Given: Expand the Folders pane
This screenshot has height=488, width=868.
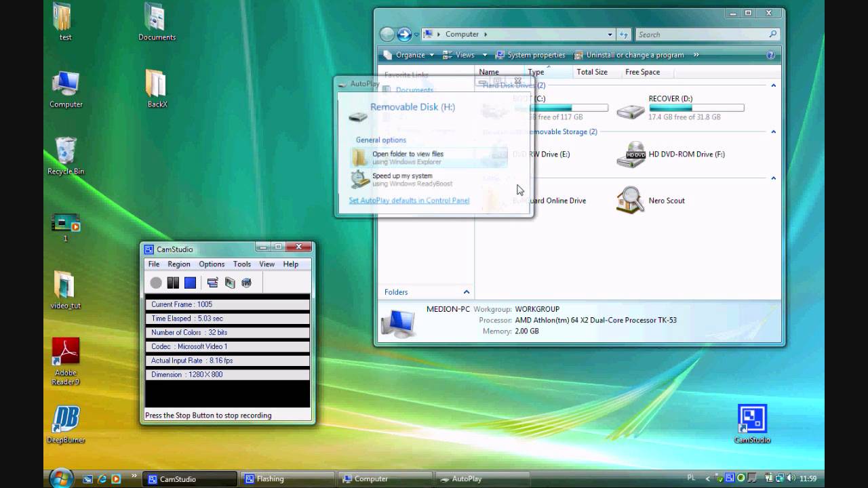Looking at the screenshot, I should 467,292.
